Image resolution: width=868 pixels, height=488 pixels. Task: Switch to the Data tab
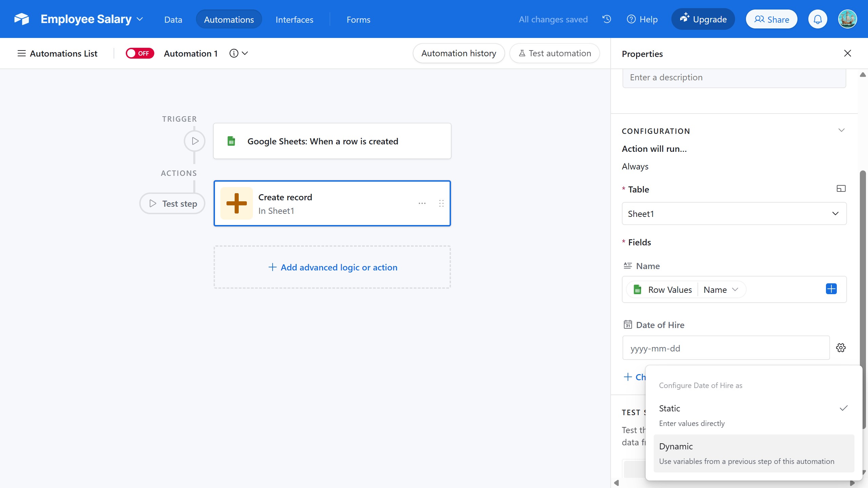173,19
